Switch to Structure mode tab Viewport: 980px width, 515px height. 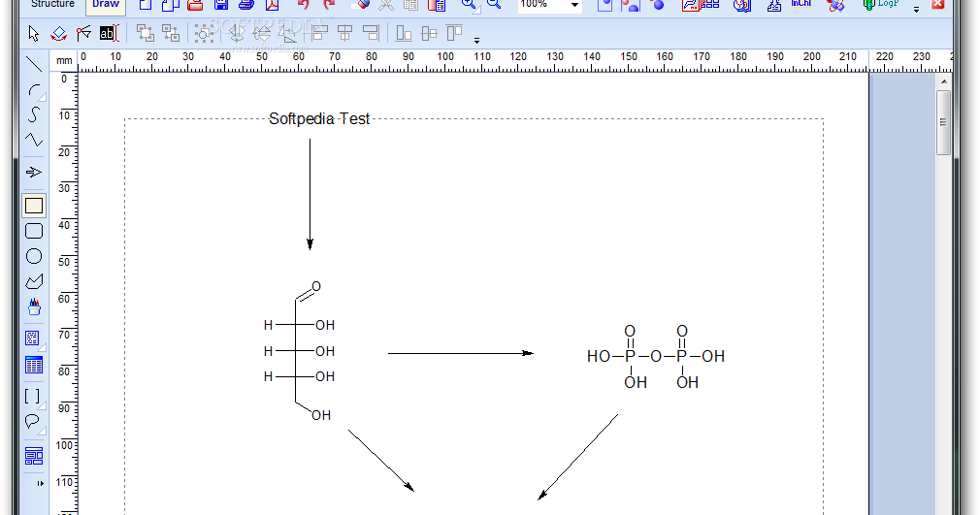pos(52,5)
